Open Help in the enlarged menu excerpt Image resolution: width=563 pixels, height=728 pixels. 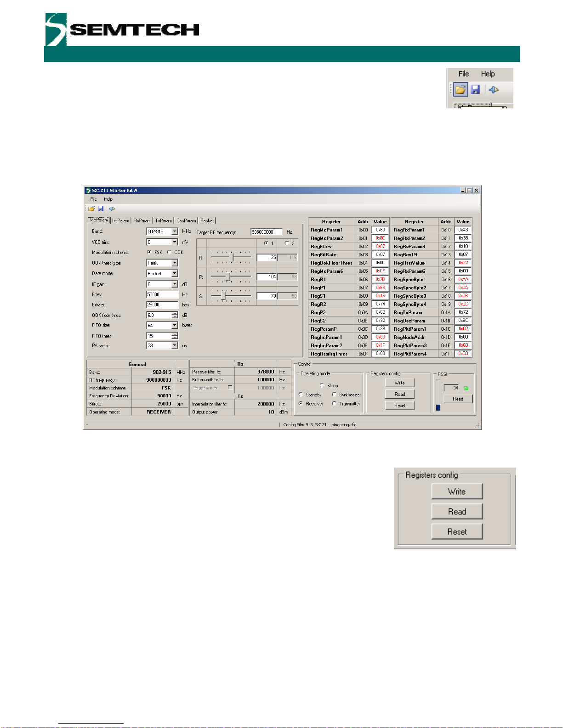pyautogui.click(x=488, y=74)
